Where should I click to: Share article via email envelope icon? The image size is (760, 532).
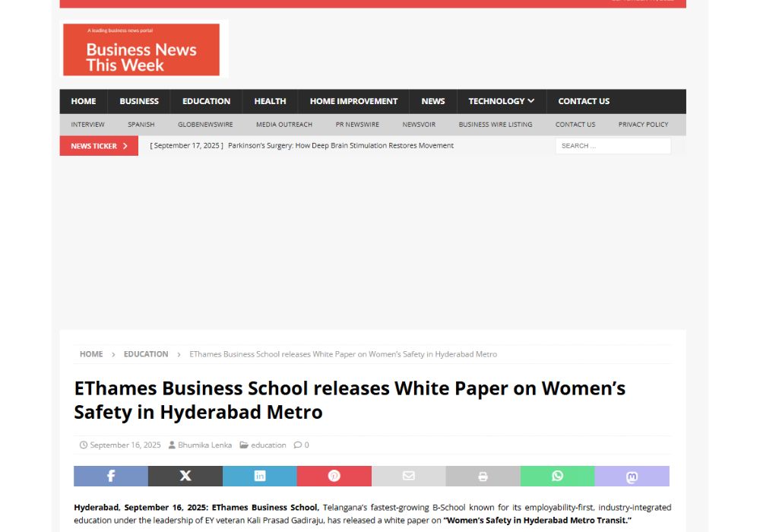pyautogui.click(x=409, y=476)
